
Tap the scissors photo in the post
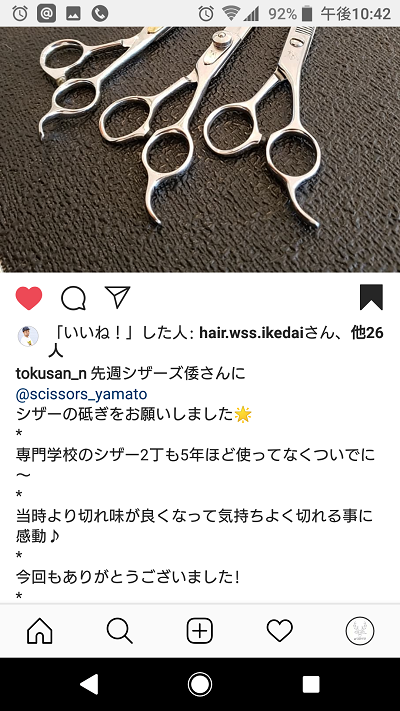[200, 149]
